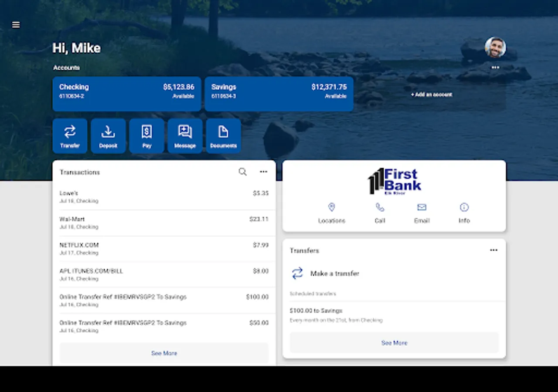Select the Lowe's transaction
Screen dimensions: 558x392
click(x=164, y=197)
